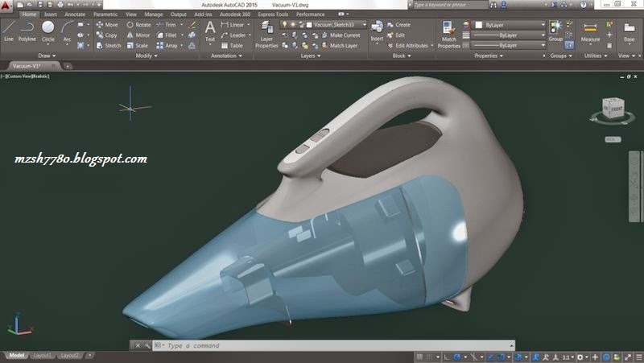Choose the Trim command

166,25
